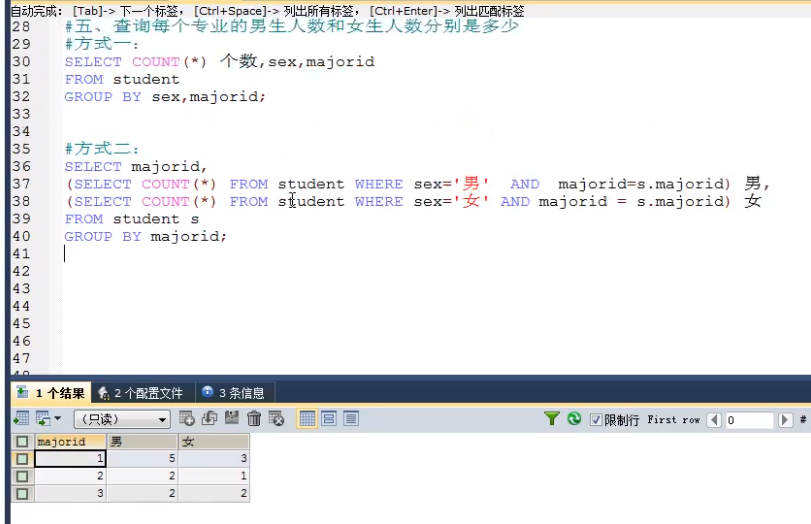Screen dimensions: 811x524
Task: Switch to grid view mode
Action: tap(307, 418)
